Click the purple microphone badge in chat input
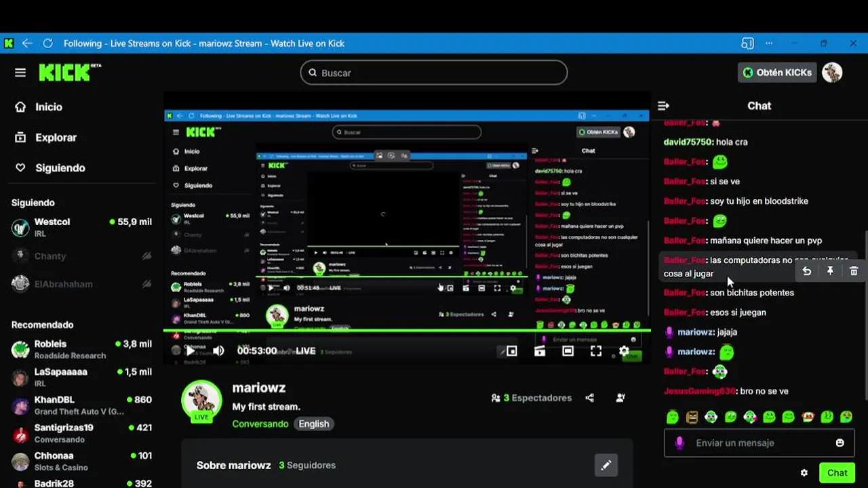 [679, 443]
